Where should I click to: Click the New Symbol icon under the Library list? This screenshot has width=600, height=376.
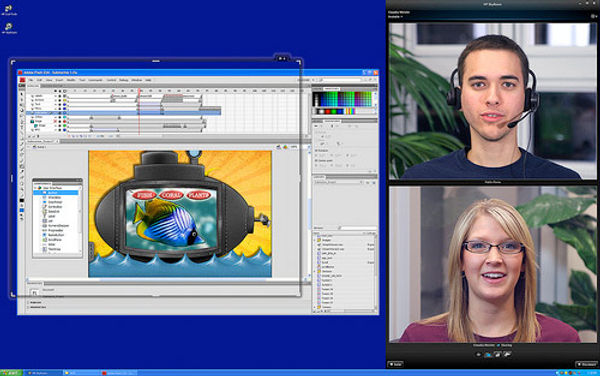313,311
